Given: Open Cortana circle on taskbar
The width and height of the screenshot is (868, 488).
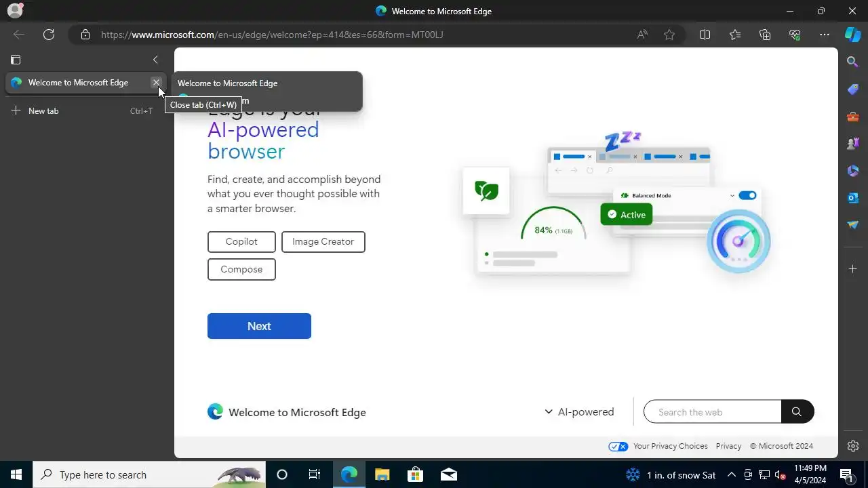Looking at the screenshot, I should pyautogui.click(x=282, y=474).
